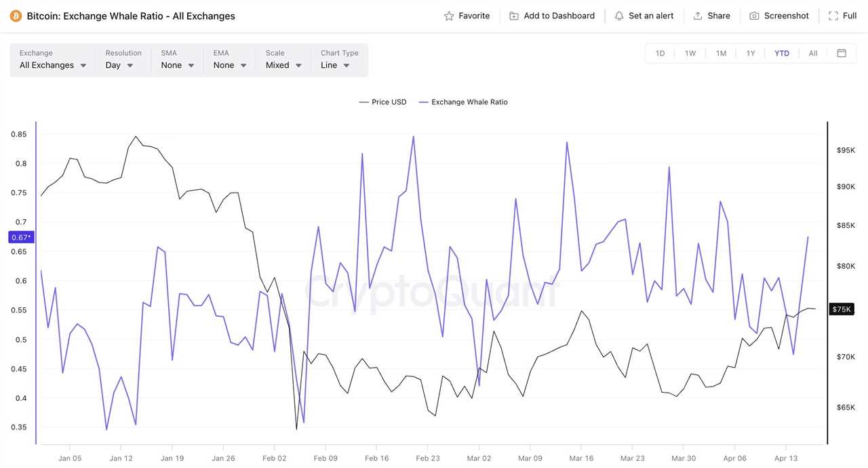The image size is (868, 468).
Task: Toggle the Price USD series in the legend
Action: click(x=384, y=102)
